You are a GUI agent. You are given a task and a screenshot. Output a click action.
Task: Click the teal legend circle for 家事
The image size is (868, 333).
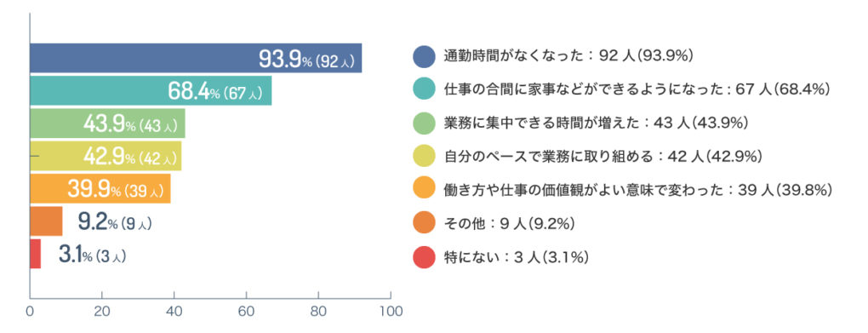pyautogui.click(x=425, y=89)
